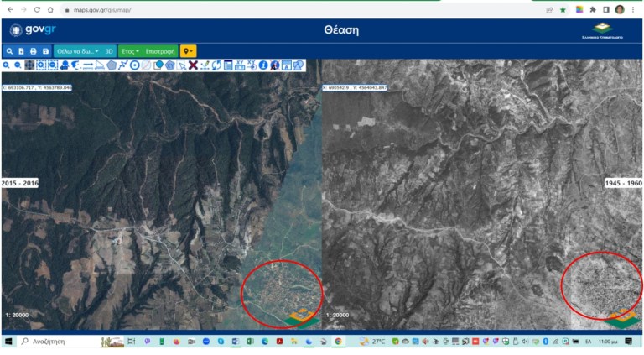Open the Windows Start menu

pyautogui.click(x=10, y=342)
